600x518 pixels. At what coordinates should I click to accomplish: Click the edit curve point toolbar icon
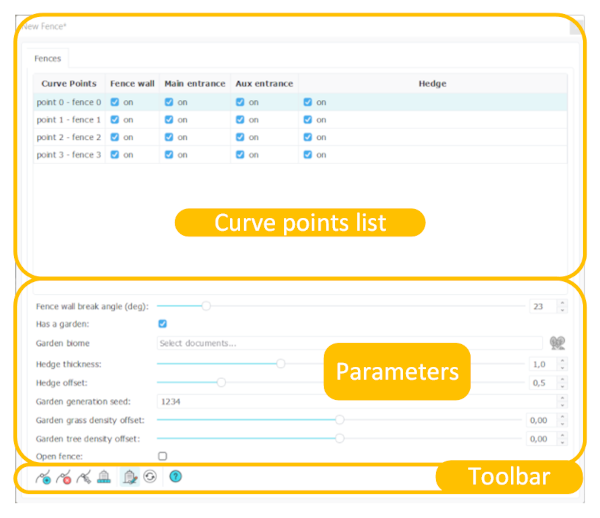click(84, 478)
